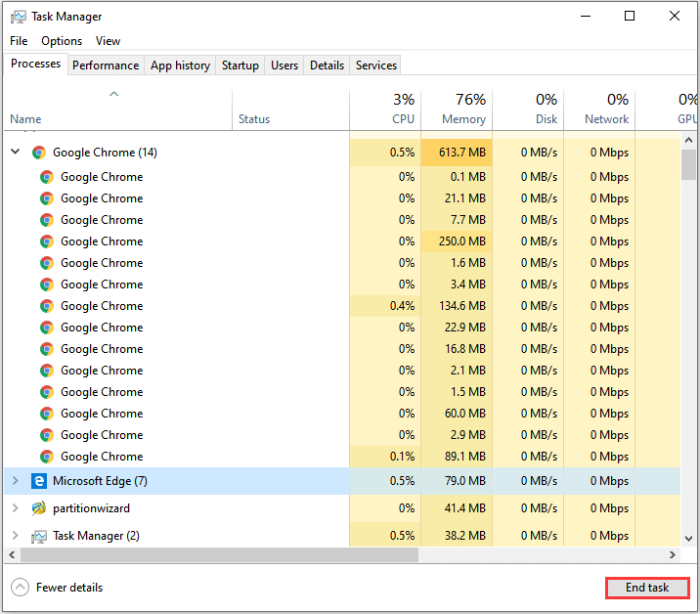700x614 pixels.
Task: Open the Options menu
Action: (62, 41)
